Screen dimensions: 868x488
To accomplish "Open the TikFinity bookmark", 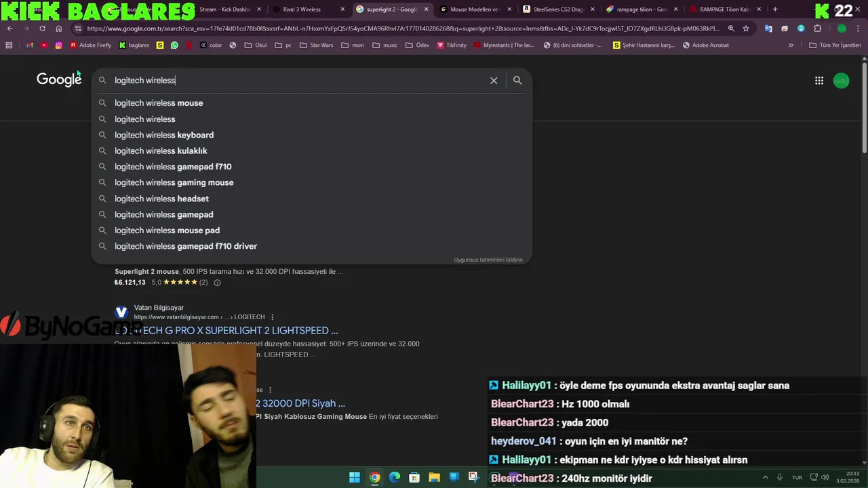I will [452, 45].
